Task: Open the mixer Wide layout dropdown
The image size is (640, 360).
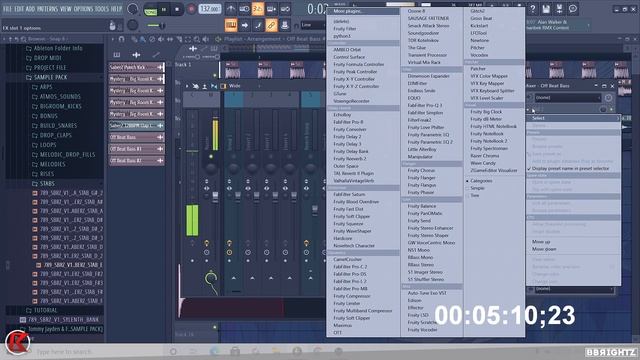Action: pos(234,86)
